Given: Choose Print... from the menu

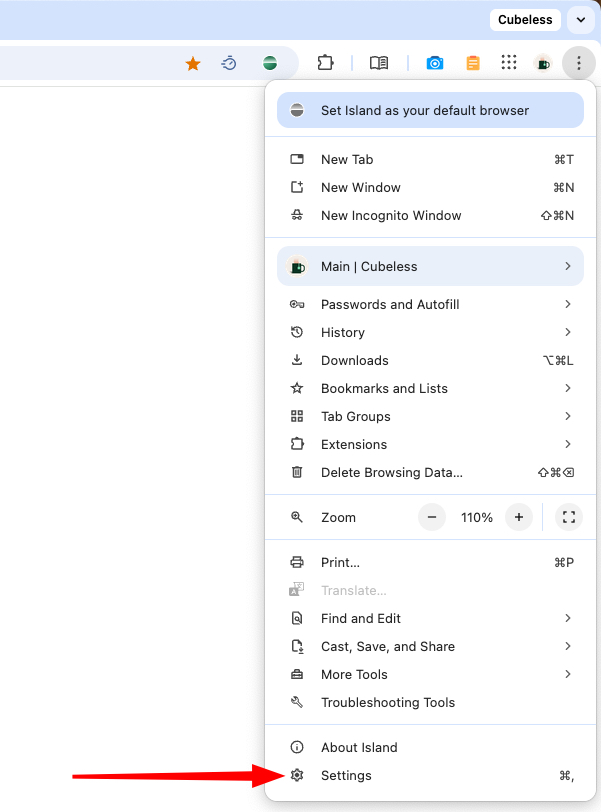Looking at the screenshot, I should click(430, 562).
